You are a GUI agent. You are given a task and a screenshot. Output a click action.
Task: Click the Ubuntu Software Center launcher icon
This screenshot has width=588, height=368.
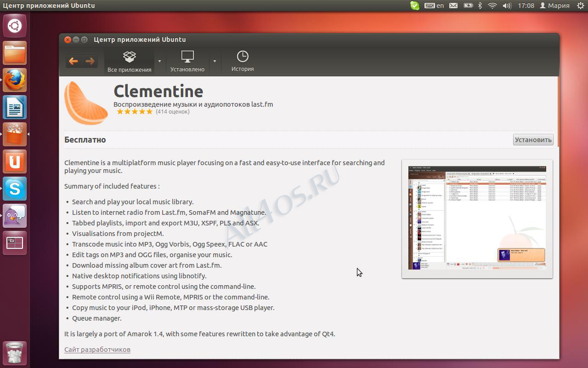[x=15, y=134]
